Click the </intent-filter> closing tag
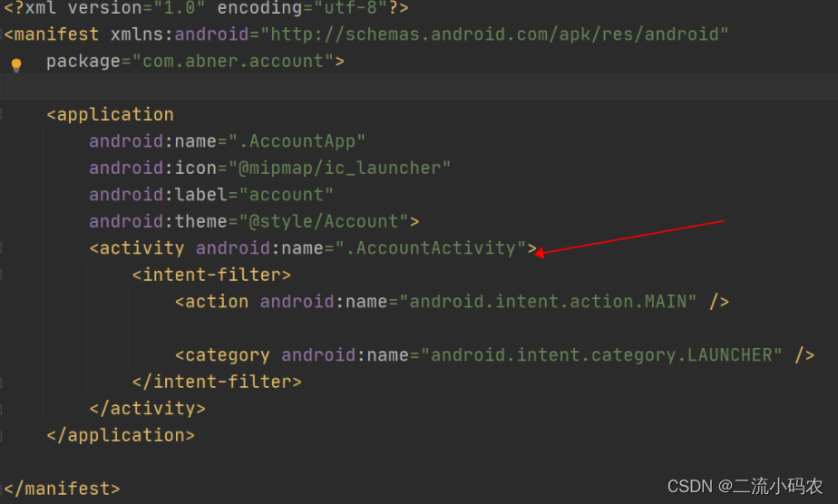Screen dimensions: 838x504 (217, 382)
